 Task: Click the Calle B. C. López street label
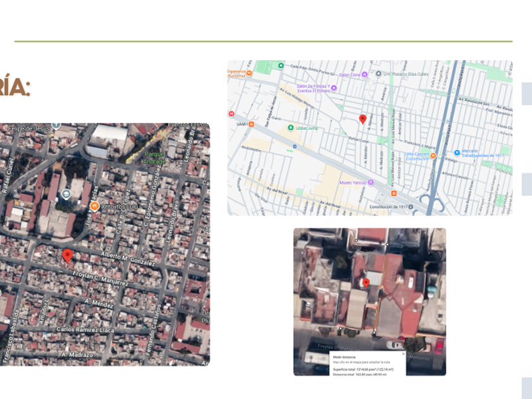click(x=123, y=213)
